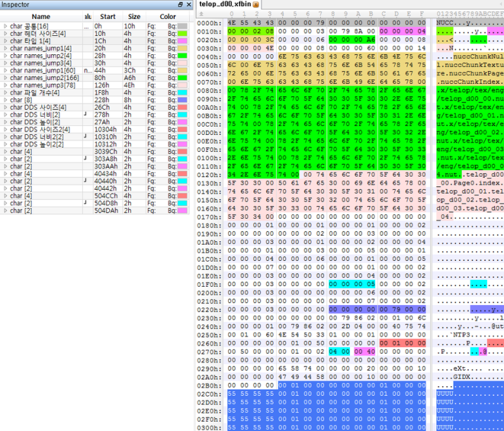
Task: Click the up-arrow icon above address column
Action: [201, 14]
